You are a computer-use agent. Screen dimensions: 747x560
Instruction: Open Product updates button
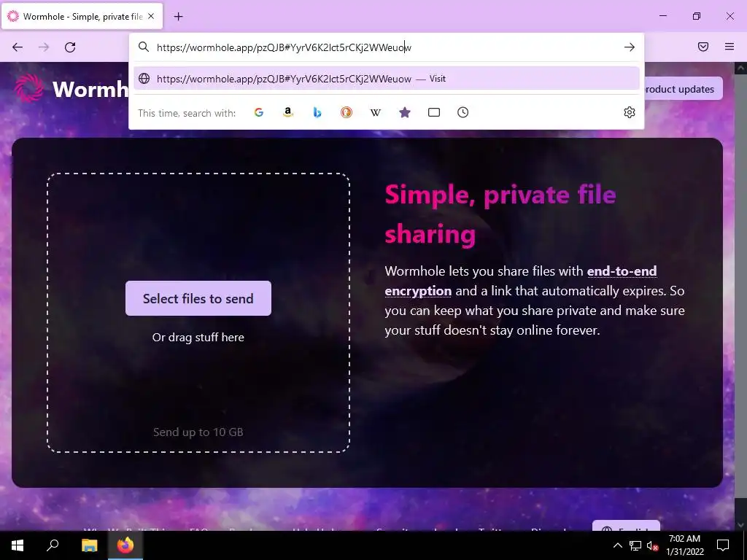(683, 89)
